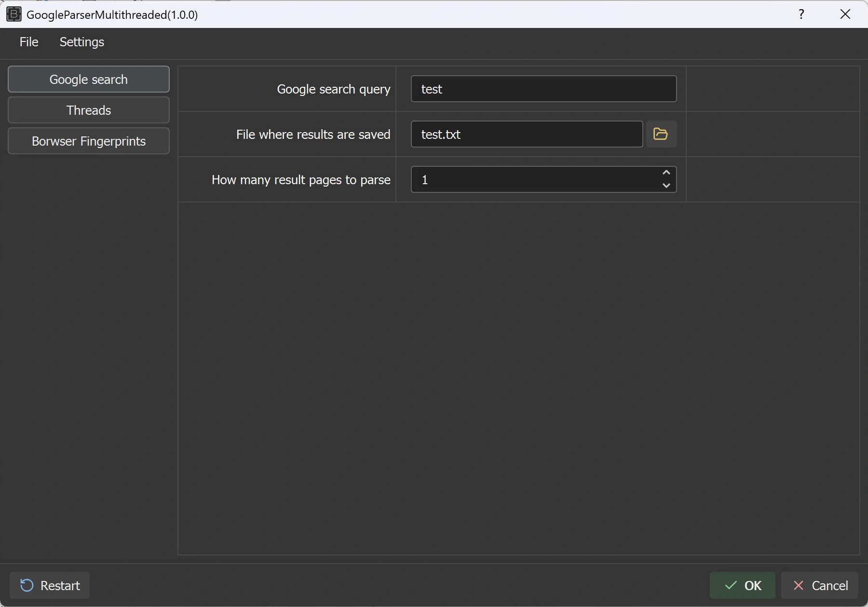This screenshot has height=607, width=868.
Task: Click the window title GoogleParserMultithreaded(1.0.0)
Action: (112, 15)
